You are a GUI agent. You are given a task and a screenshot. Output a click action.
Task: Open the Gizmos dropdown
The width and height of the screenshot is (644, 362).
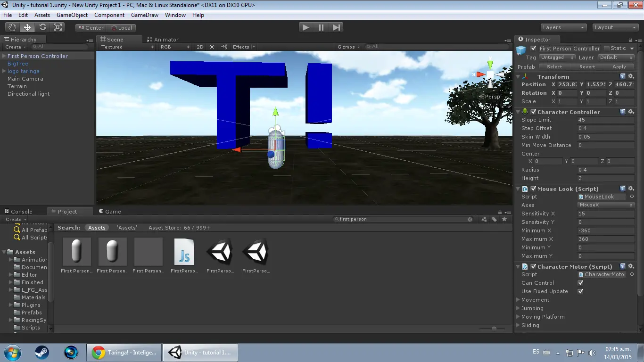(349, 47)
